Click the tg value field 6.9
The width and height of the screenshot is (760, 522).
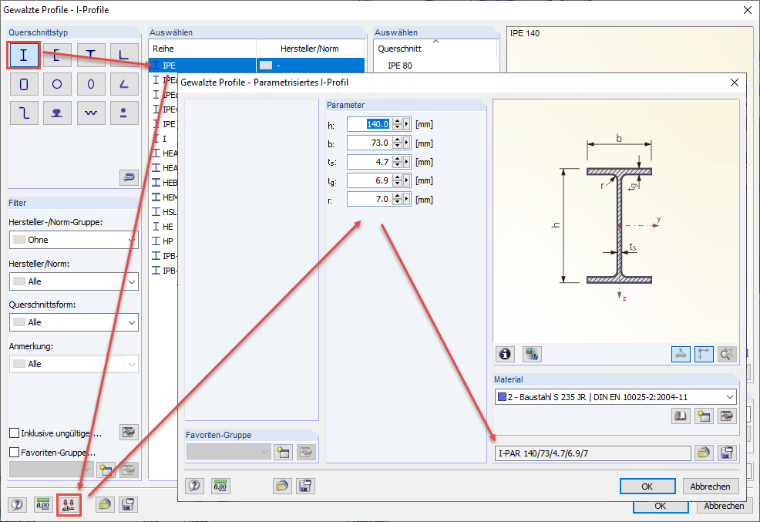point(369,181)
